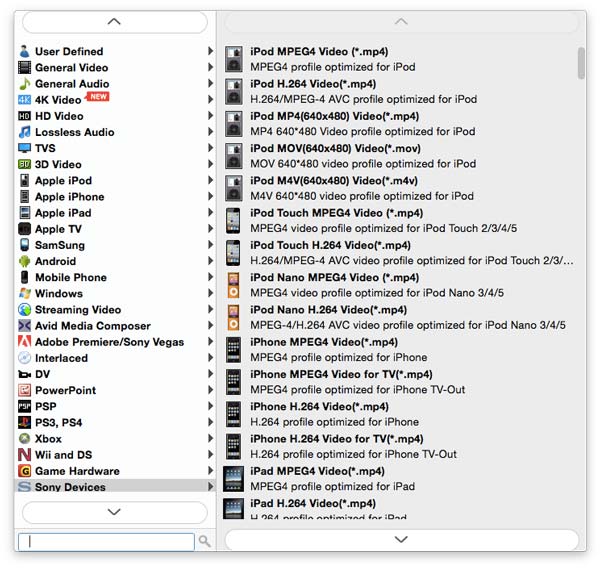The image size is (600, 568).
Task: Click the HD Video category icon
Action: [24, 116]
